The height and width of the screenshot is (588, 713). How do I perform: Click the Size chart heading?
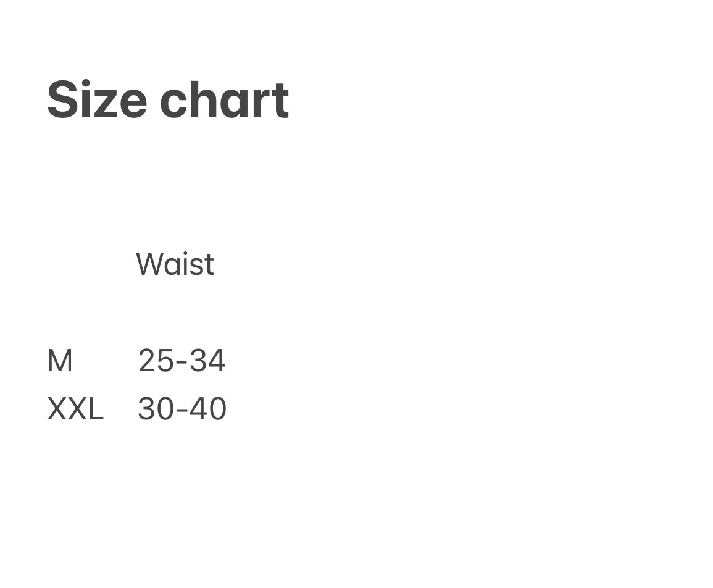[x=168, y=100]
